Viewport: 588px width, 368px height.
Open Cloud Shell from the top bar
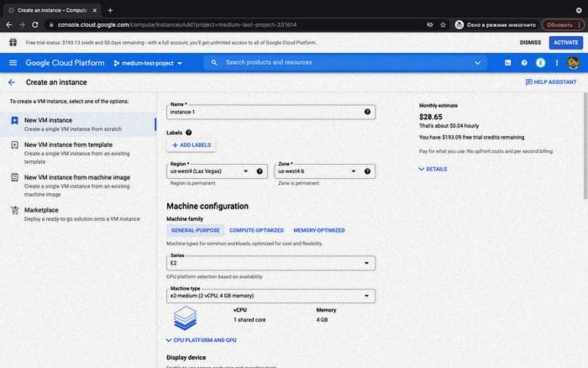tap(507, 63)
